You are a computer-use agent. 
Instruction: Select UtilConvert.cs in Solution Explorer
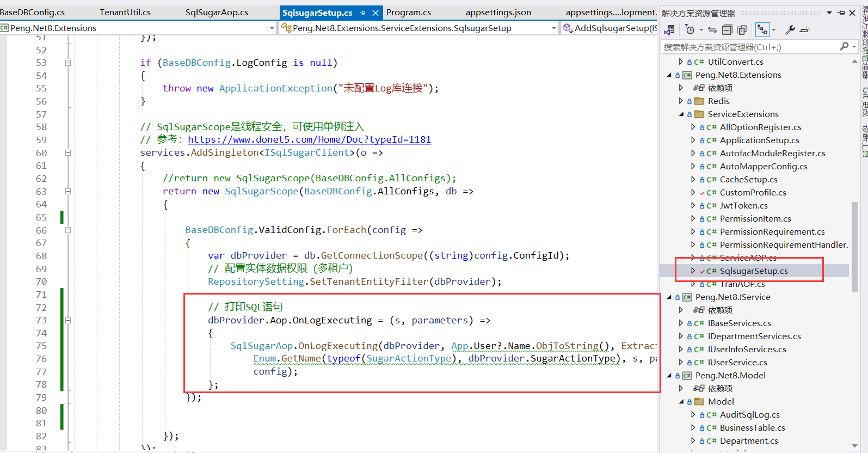click(735, 62)
